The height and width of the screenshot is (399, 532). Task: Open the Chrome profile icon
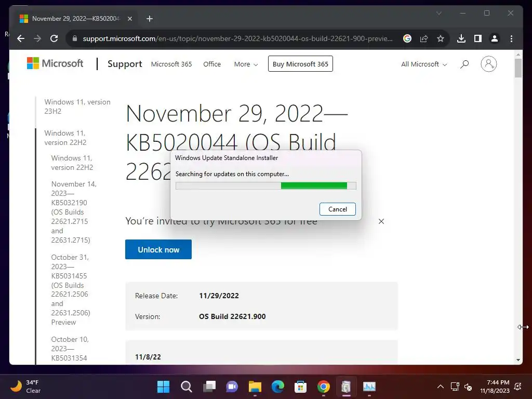tap(495, 38)
